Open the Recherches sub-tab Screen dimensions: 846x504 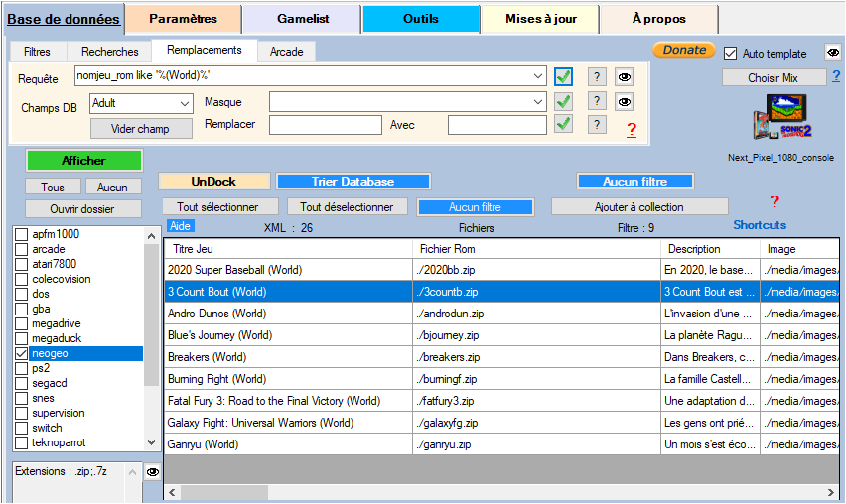tap(110, 51)
